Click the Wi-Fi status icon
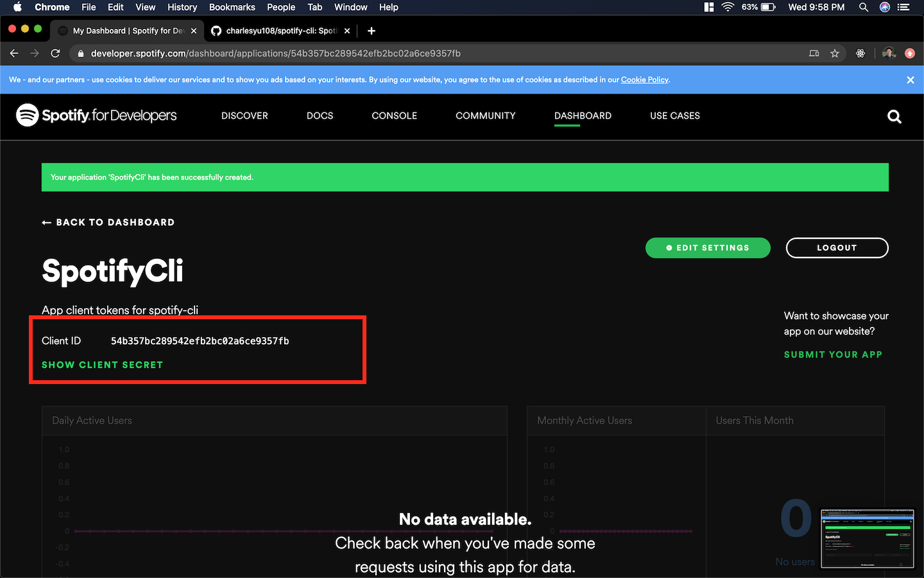The image size is (924, 578). tap(728, 7)
